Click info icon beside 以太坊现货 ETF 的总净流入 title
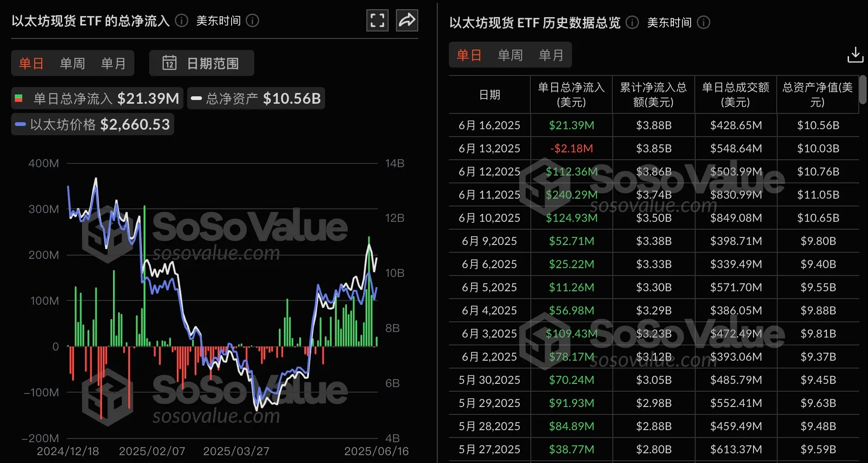The image size is (868, 463). pos(182,21)
